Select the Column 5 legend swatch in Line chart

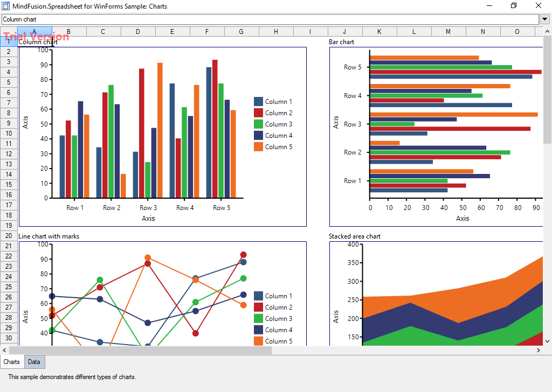tap(258, 341)
